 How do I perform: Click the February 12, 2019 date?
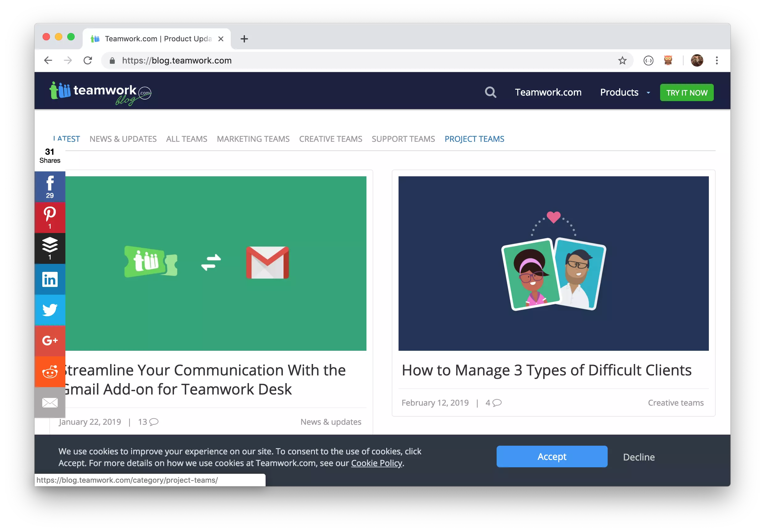pos(435,403)
